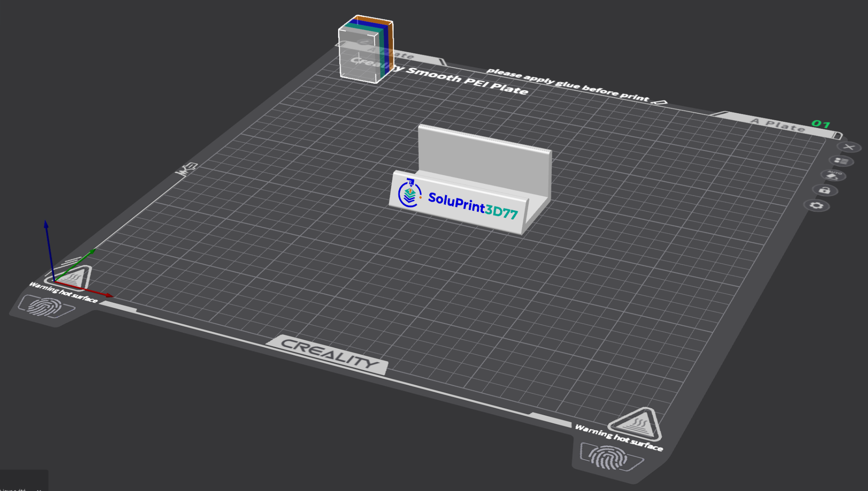Click the green 01 plate number
Screen dimensions: 868x491
(x=821, y=124)
